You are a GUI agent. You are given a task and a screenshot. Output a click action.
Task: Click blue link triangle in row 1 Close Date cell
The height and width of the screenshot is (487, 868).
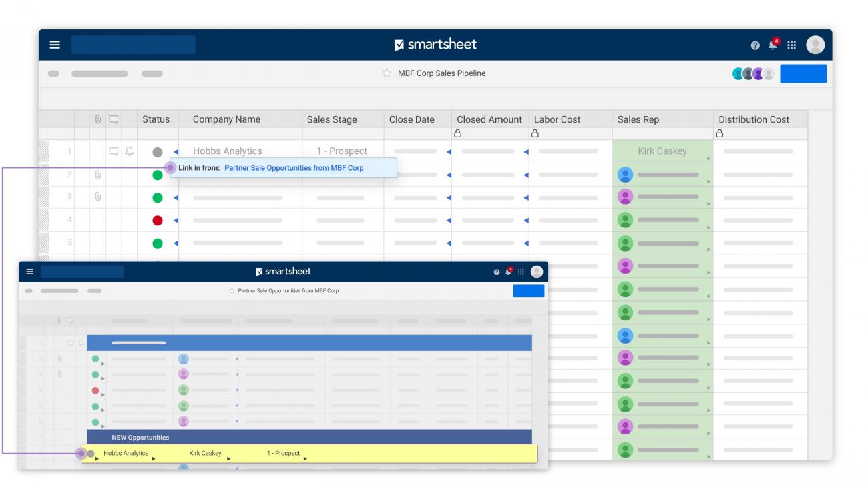[449, 152]
